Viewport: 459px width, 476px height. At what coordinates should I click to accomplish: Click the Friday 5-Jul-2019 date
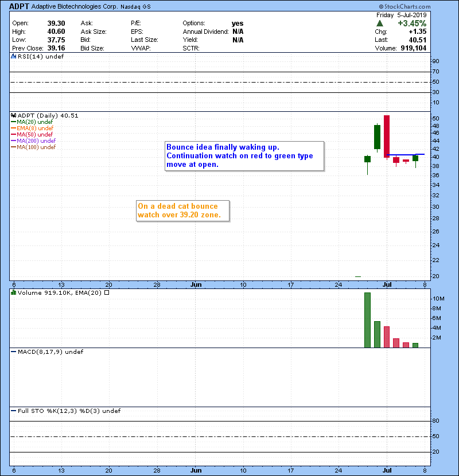[x=401, y=15]
